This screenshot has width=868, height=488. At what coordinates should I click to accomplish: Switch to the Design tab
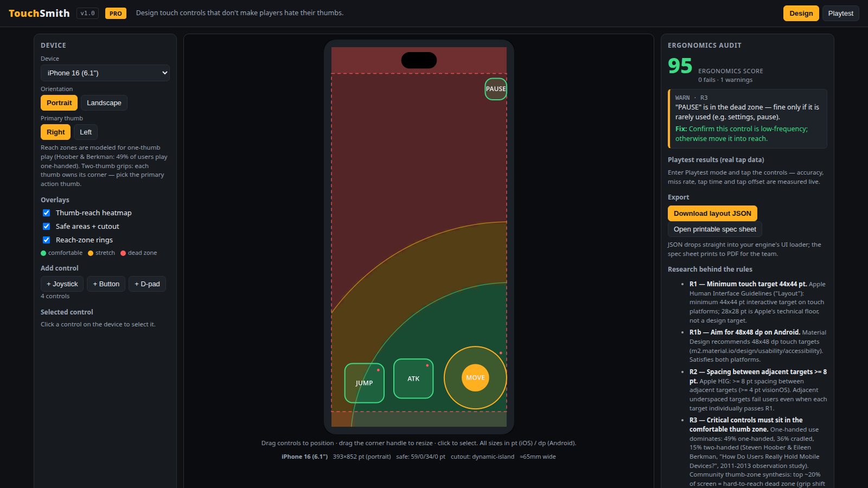(801, 13)
